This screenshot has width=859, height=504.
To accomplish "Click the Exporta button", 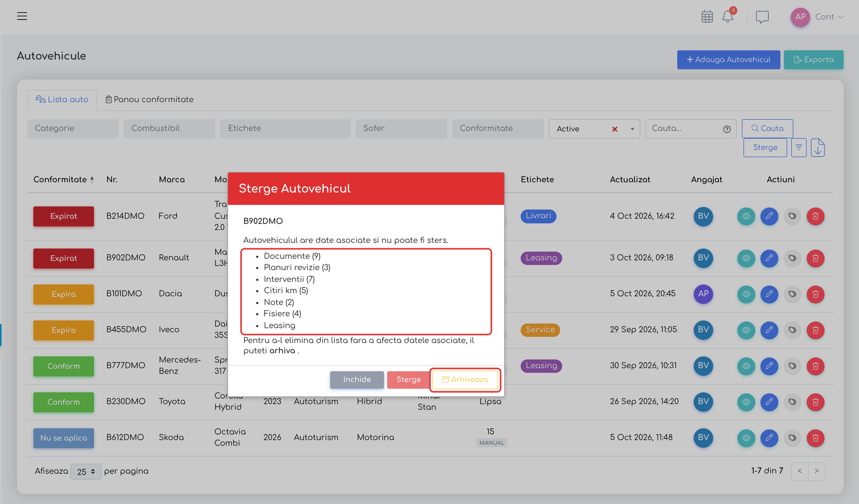I will click(x=814, y=60).
